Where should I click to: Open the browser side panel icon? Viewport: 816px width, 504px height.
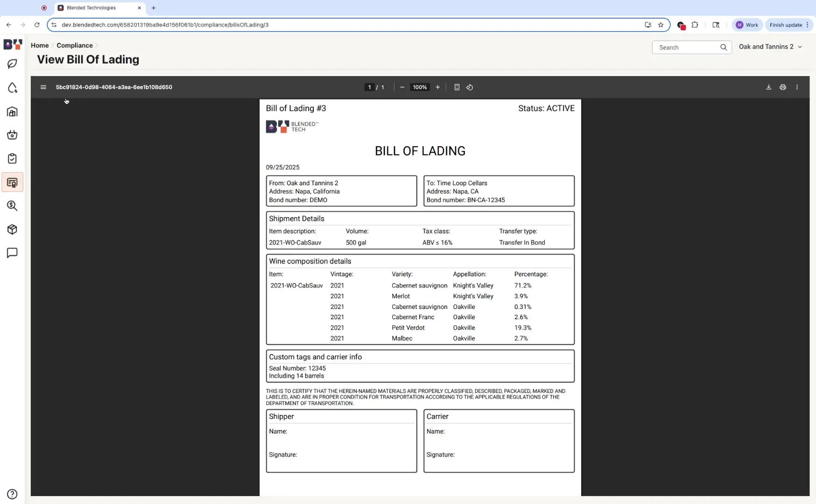point(716,25)
